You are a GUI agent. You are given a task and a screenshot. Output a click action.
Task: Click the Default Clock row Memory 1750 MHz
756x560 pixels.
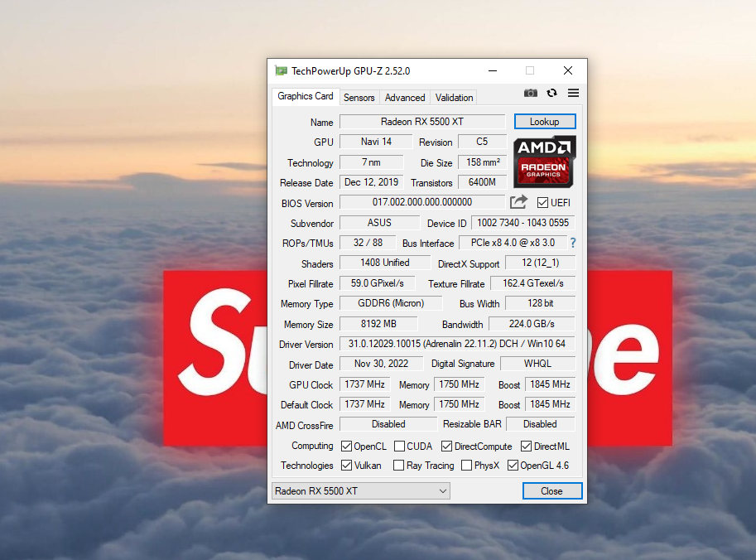pyautogui.click(x=459, y=404)
